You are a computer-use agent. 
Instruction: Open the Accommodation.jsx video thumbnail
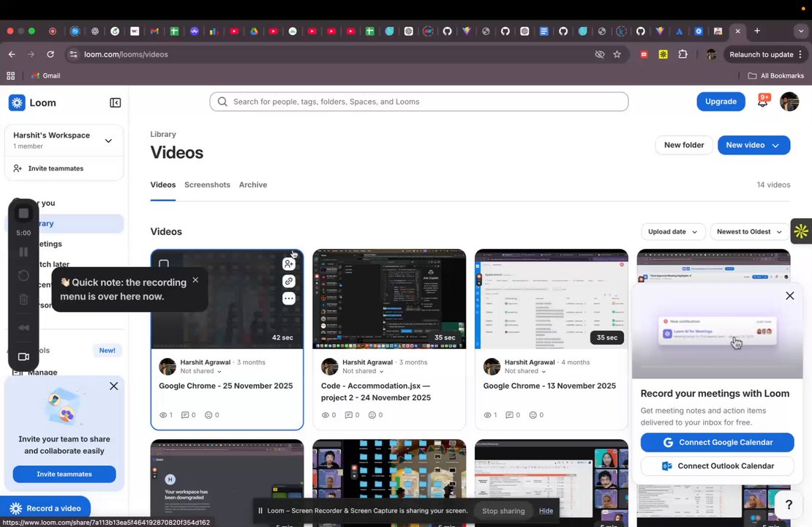click(x=389, y=299)
